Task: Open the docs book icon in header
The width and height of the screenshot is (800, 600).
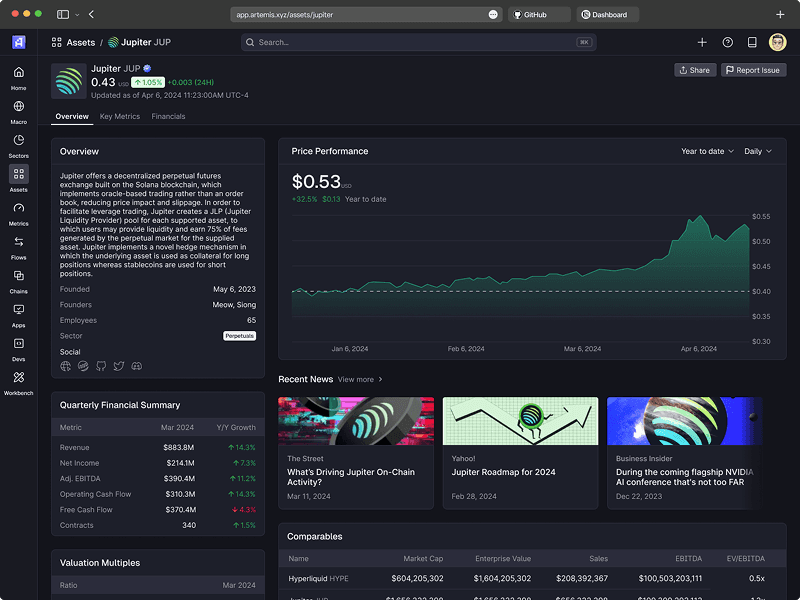Action: coord(752,42)
